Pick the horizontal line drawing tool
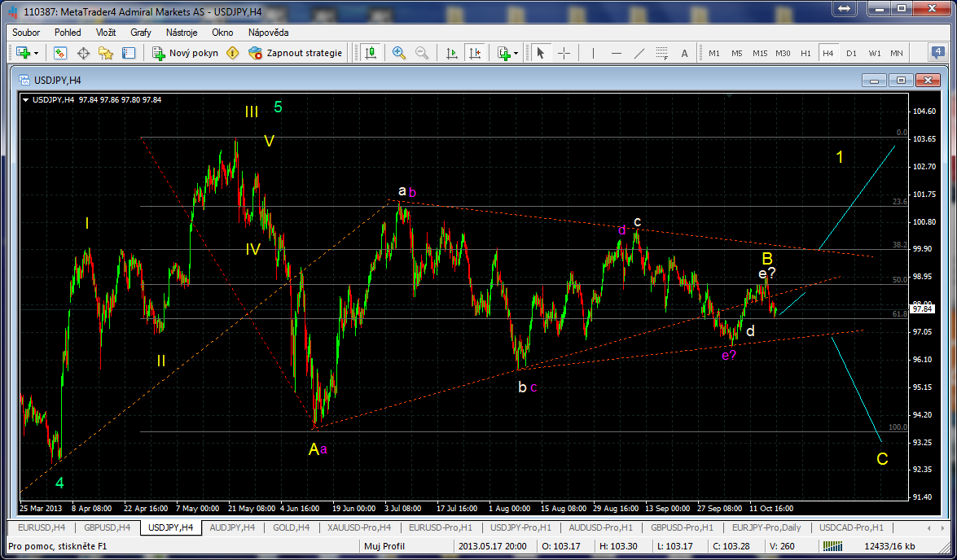This screenshot has height=560, width=957. click(x=616, y=53)
